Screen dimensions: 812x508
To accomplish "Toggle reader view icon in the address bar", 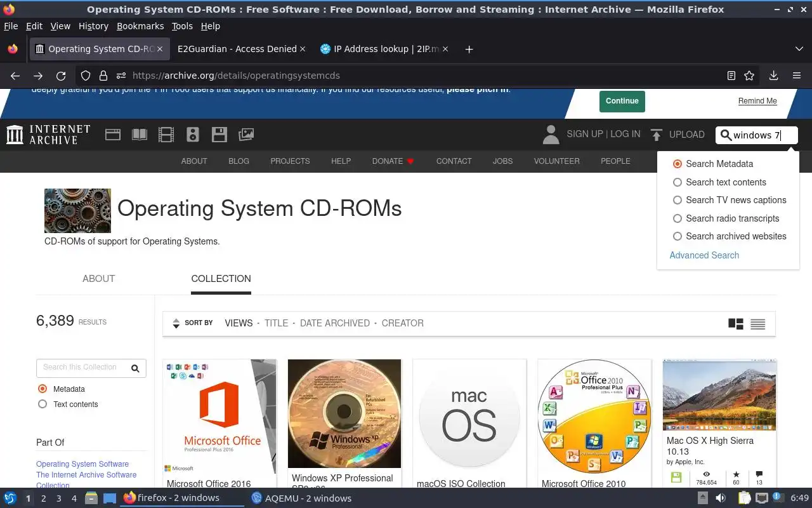I will click(x=731, y=76).
